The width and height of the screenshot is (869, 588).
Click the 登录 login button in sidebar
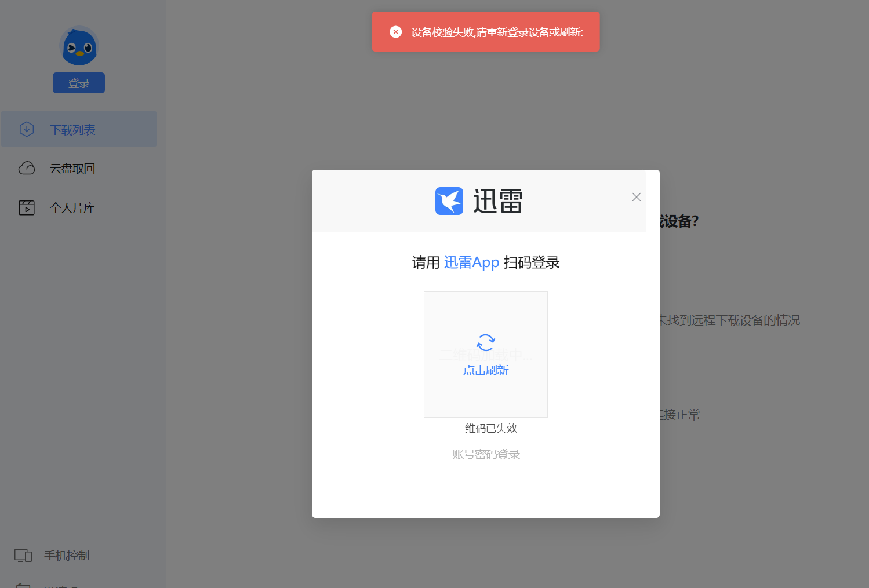pos(79,83)
